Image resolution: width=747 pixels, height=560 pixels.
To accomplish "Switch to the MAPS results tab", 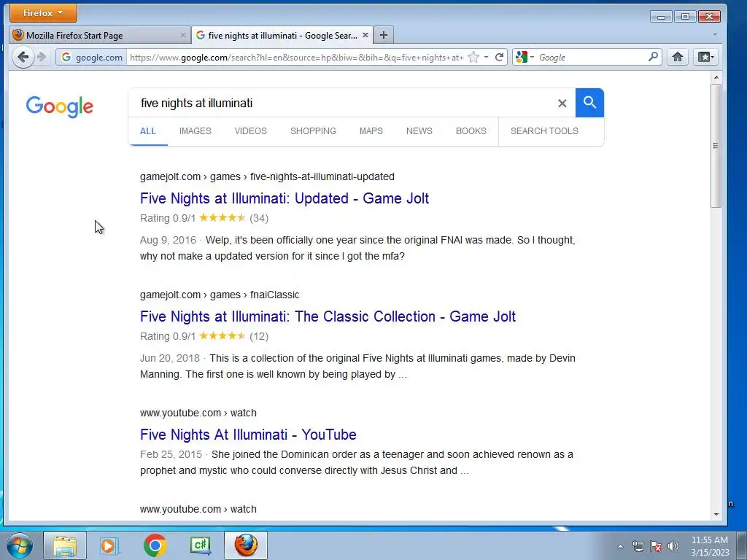I will [371, 131].
